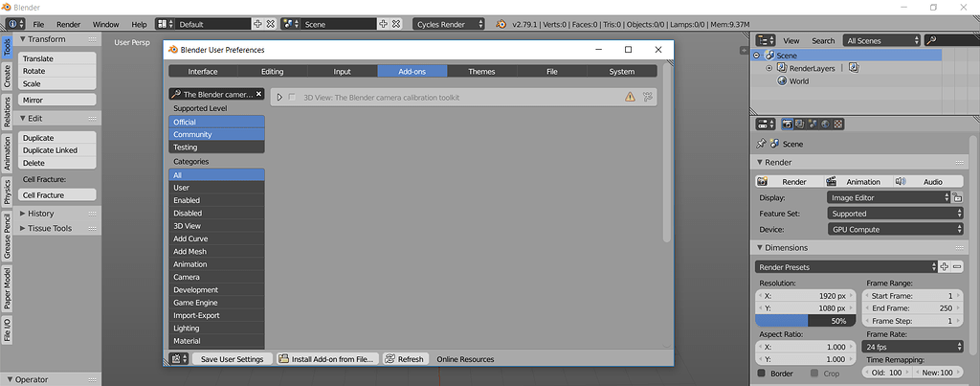Open the Window menu
The image size is (980, 386).
pos(105,24)
